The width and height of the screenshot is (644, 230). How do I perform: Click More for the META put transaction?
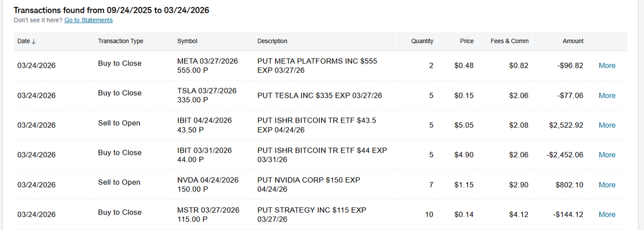[x=606, y=66]
